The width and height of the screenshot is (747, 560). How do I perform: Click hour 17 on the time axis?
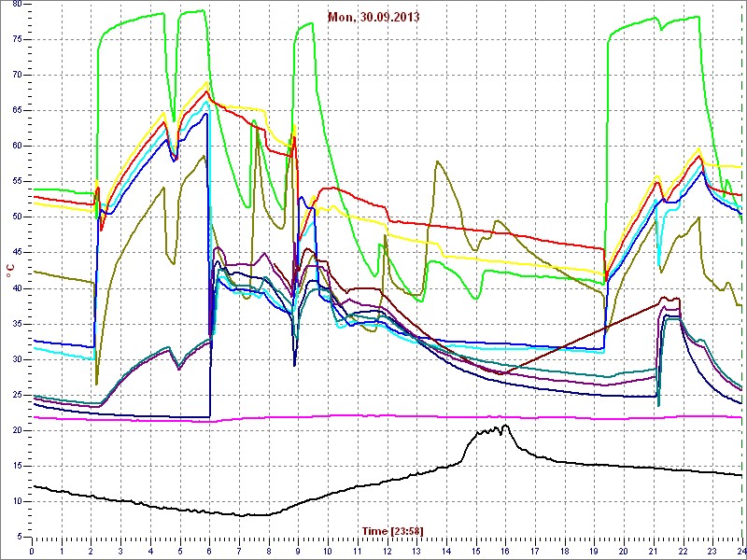point(535,551)
